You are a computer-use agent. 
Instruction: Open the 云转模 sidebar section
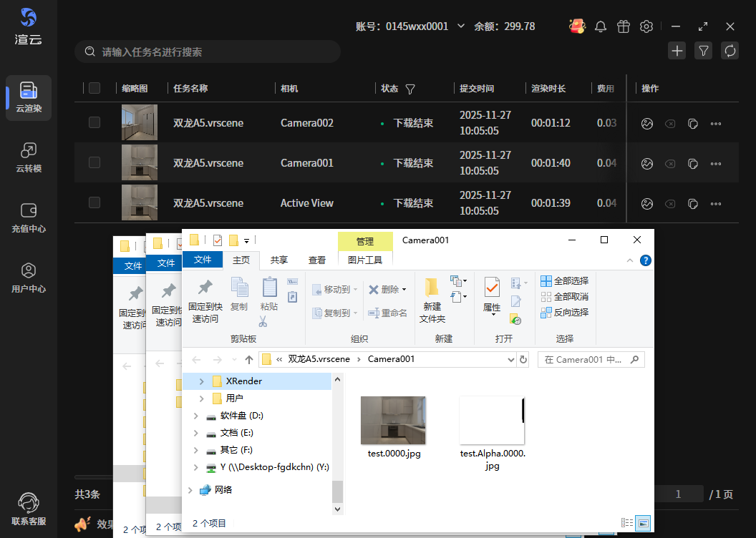coord(29,157)
